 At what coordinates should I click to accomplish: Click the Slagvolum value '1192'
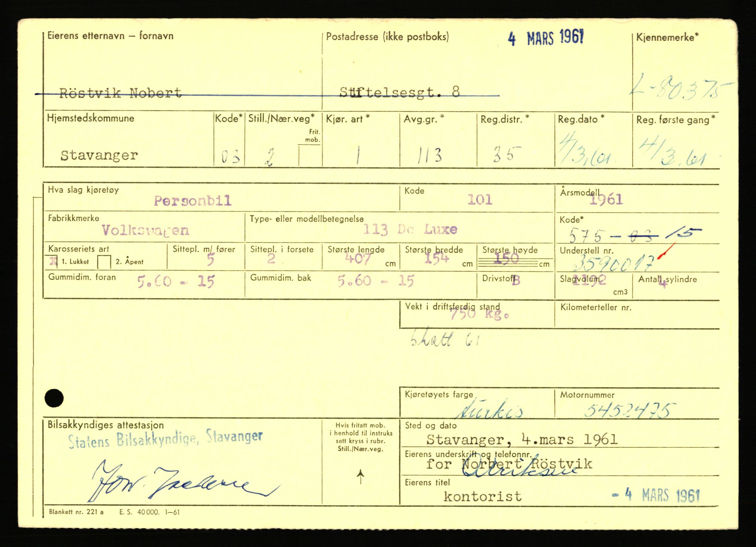click(x=588, y=281)
